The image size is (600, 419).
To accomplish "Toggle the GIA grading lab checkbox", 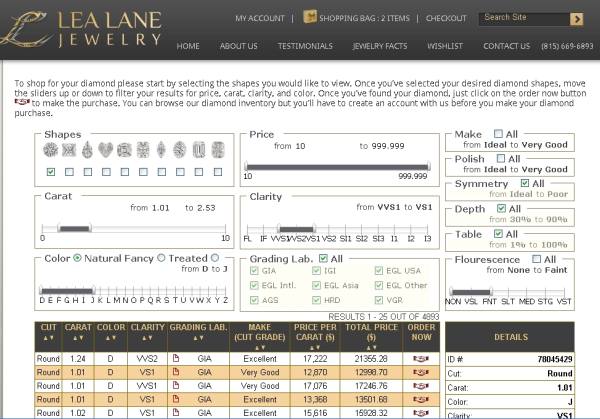I will [x=254, y=271].
